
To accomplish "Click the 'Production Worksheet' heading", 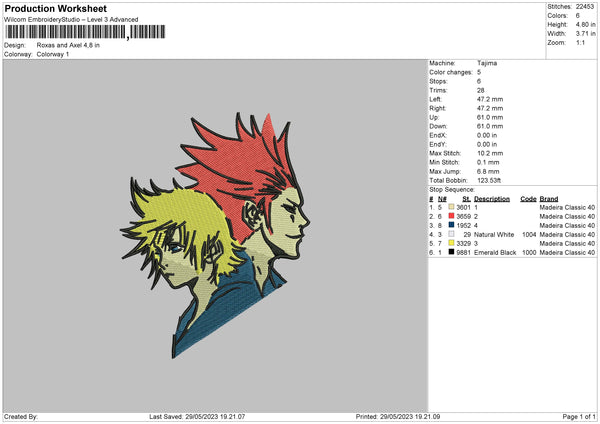I will [56, 8].
